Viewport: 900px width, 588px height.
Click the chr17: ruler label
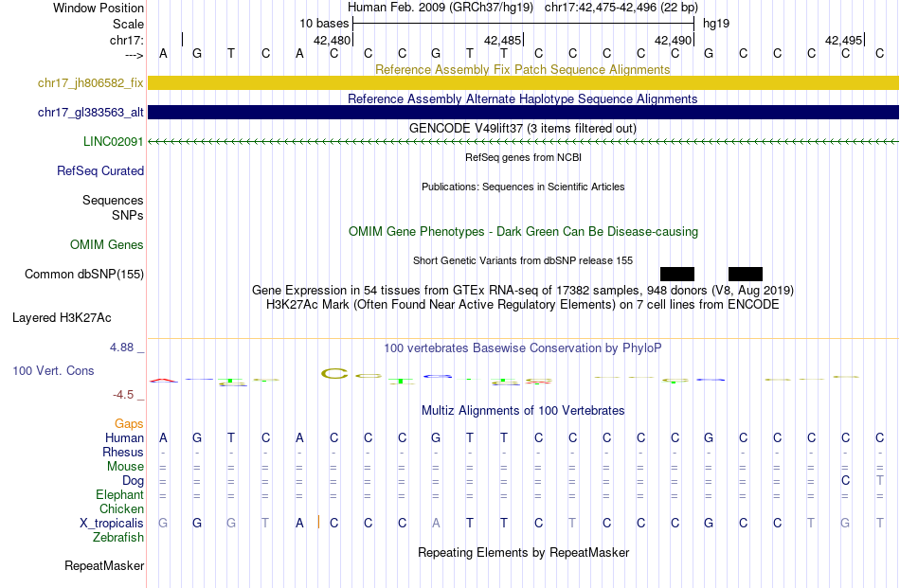point(127,40)
